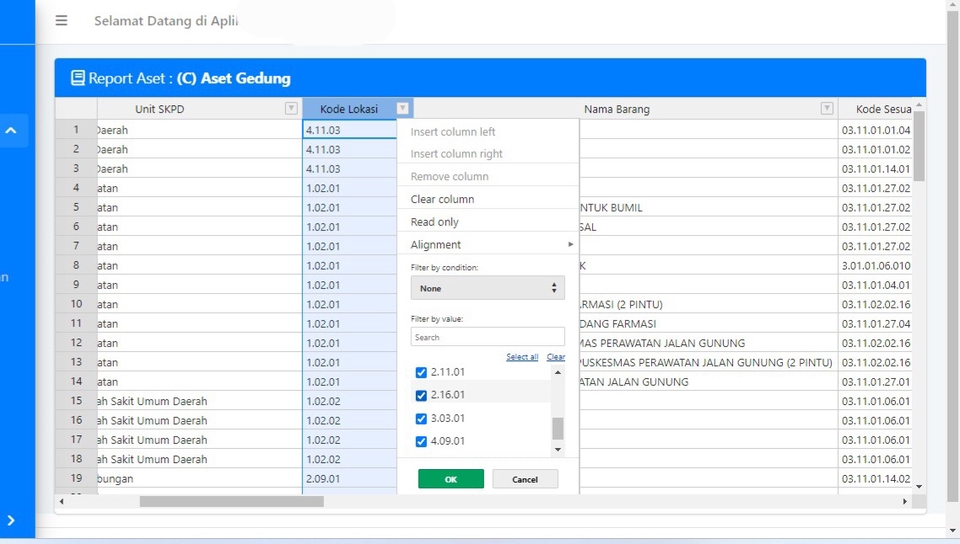Open Nama Barang column filter dropdown
960x544 pixels.
(827, 108)
